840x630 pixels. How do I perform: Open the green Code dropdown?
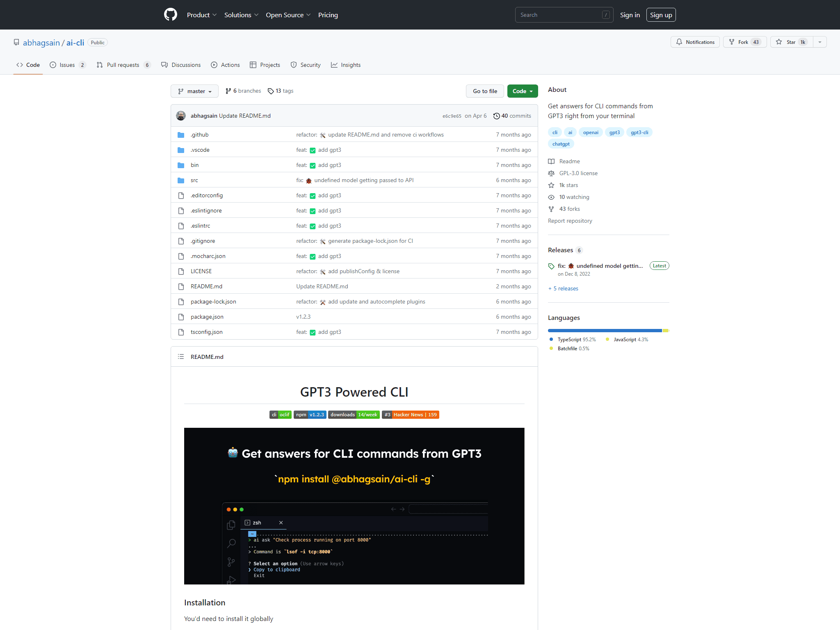click(523, 91)
